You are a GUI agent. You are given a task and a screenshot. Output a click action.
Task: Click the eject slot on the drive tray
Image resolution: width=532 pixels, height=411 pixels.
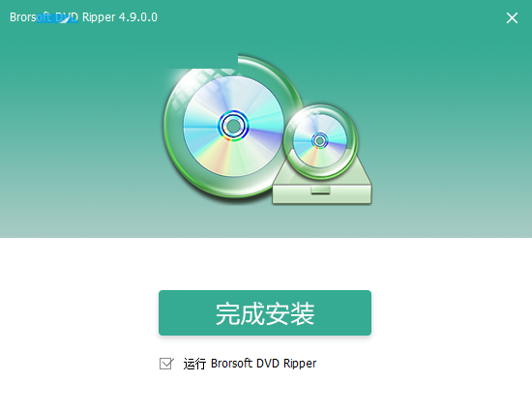pos(320,191)
